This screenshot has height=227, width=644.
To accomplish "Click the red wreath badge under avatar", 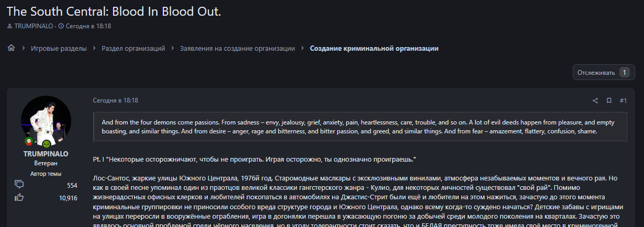I will pos(29,141).
